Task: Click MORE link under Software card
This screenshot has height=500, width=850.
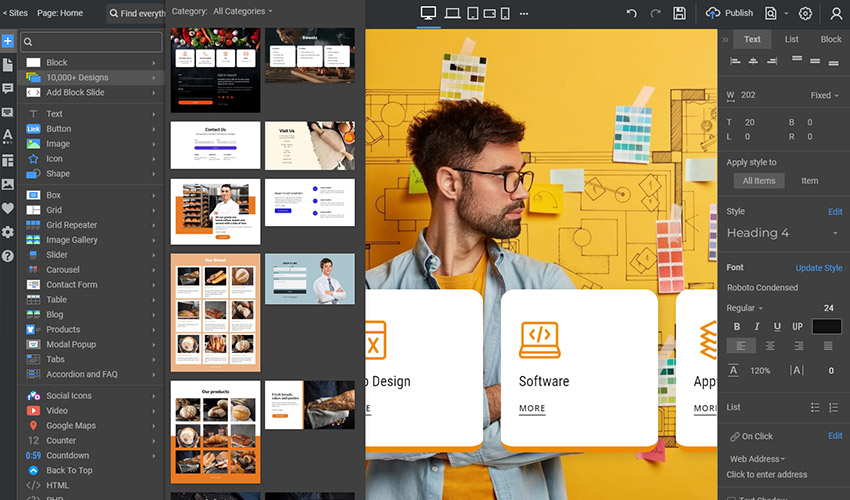Action: [532, 408]
